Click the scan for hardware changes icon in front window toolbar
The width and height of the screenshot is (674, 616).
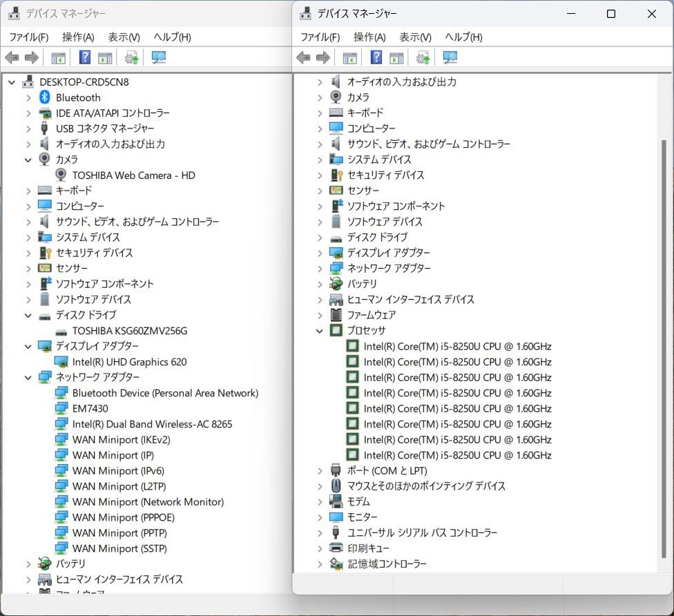450,57
